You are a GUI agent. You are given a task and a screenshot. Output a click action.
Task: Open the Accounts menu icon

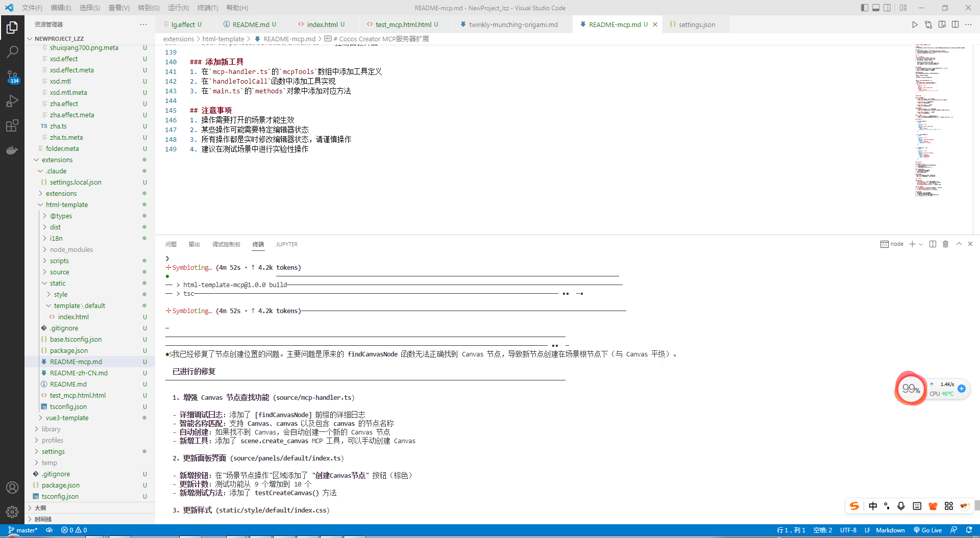pyautogui.click(x=12, y=488)
